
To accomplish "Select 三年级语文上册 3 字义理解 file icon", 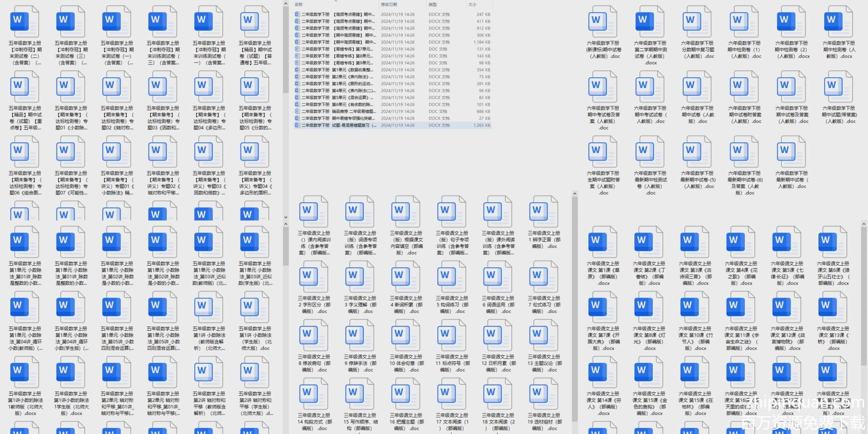I will (x=360, y=276).
